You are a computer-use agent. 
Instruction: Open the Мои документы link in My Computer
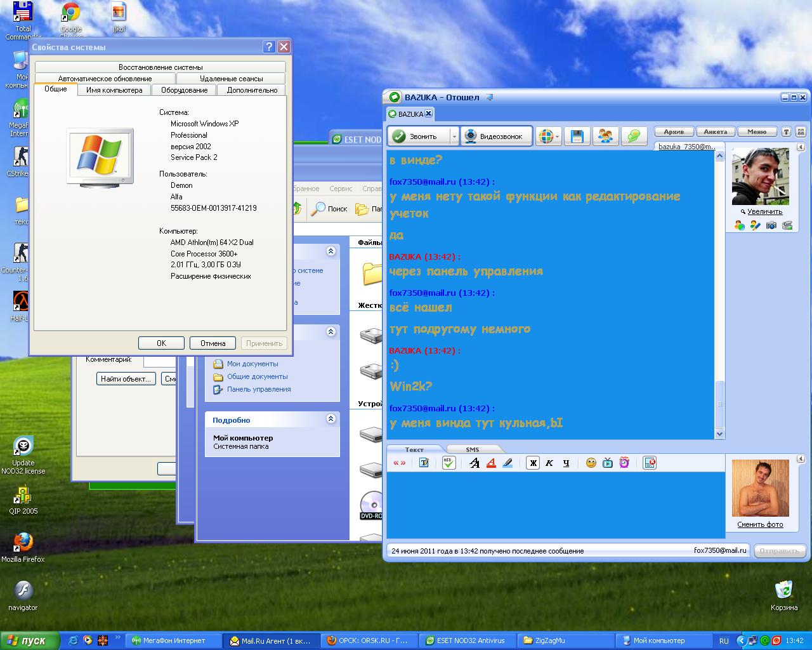click(252, 364)
